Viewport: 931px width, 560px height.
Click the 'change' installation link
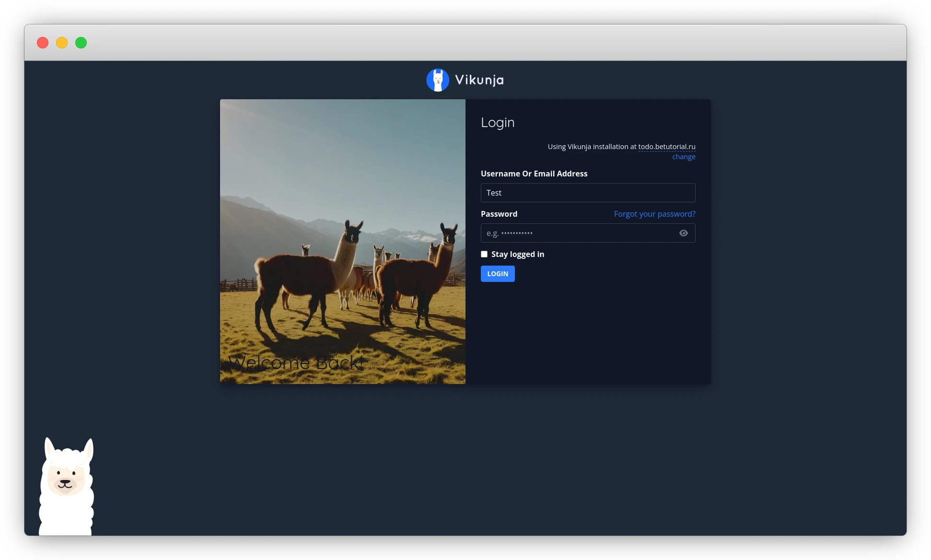684,157
